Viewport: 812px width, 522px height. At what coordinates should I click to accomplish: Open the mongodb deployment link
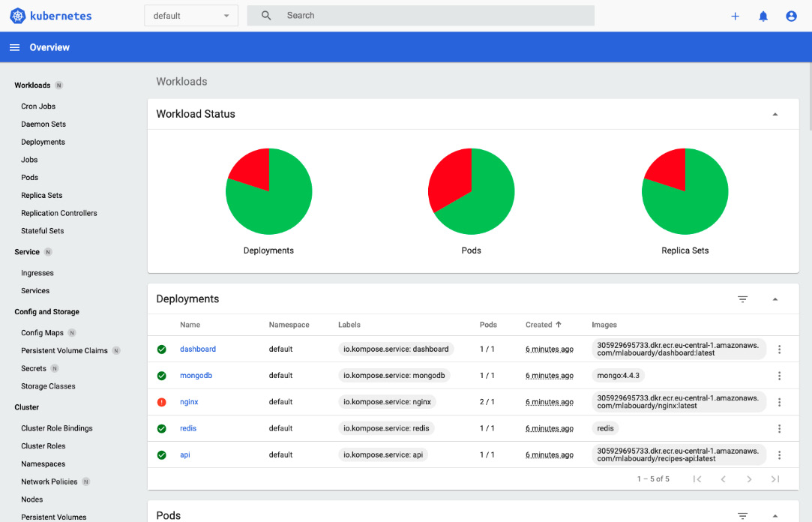[196, 376]
